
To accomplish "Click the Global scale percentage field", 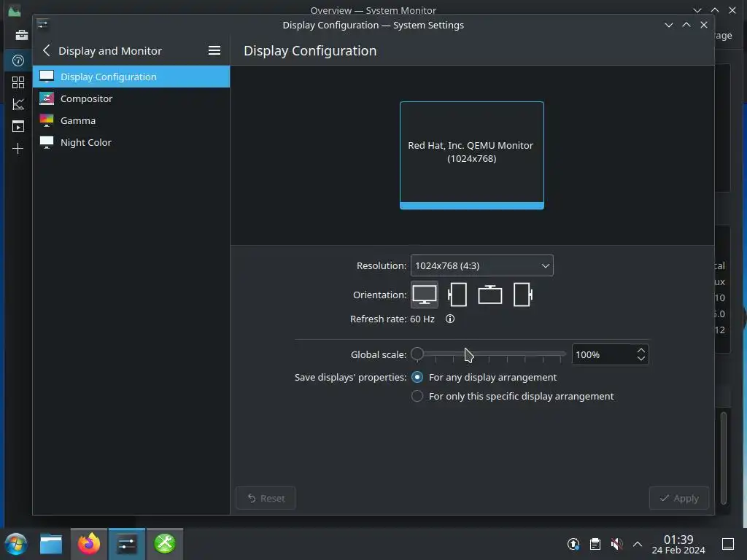I will [603, 355].
